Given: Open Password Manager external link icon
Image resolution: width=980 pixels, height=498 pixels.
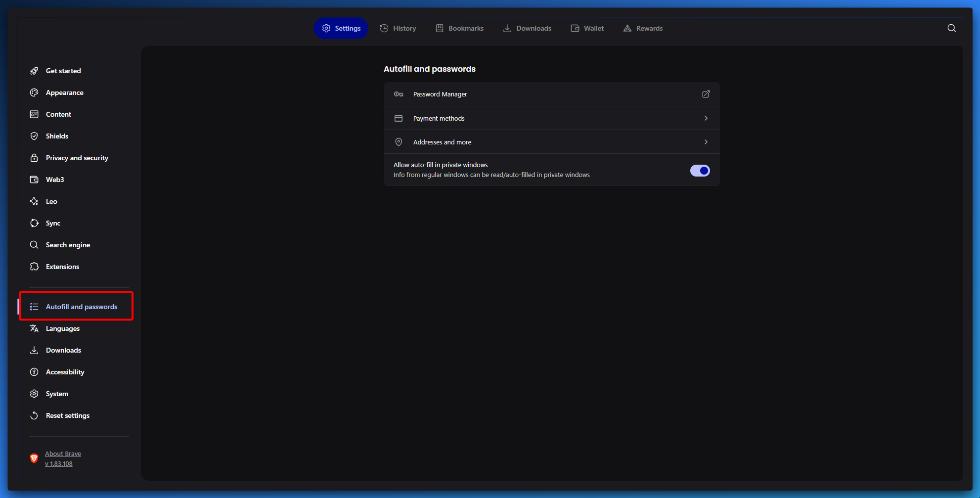Looking at the screenshot, I should click(x=706, y=94).
